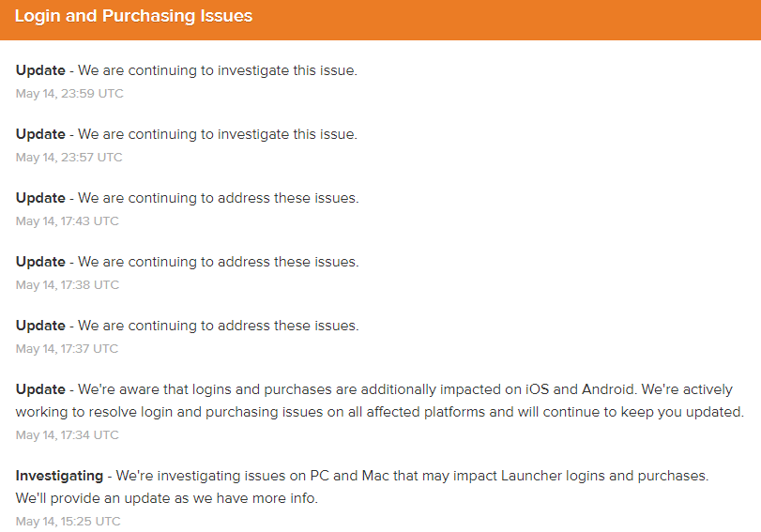This screenshot has height=532, width=761.
Task: Click the Update label above the 17:38 timestamp
Action: (x=40, y=262)
